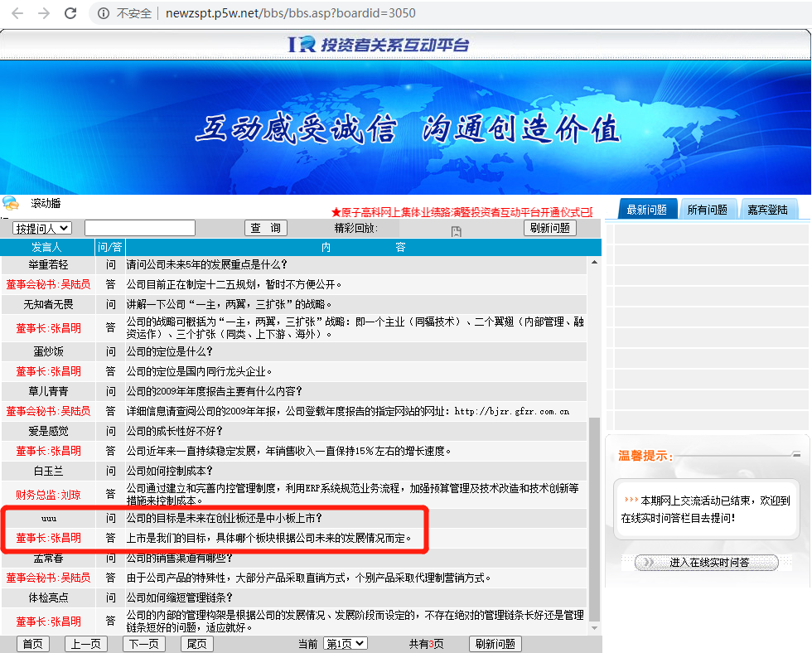Click the search text field beside 按提问人

click(139, 228)
